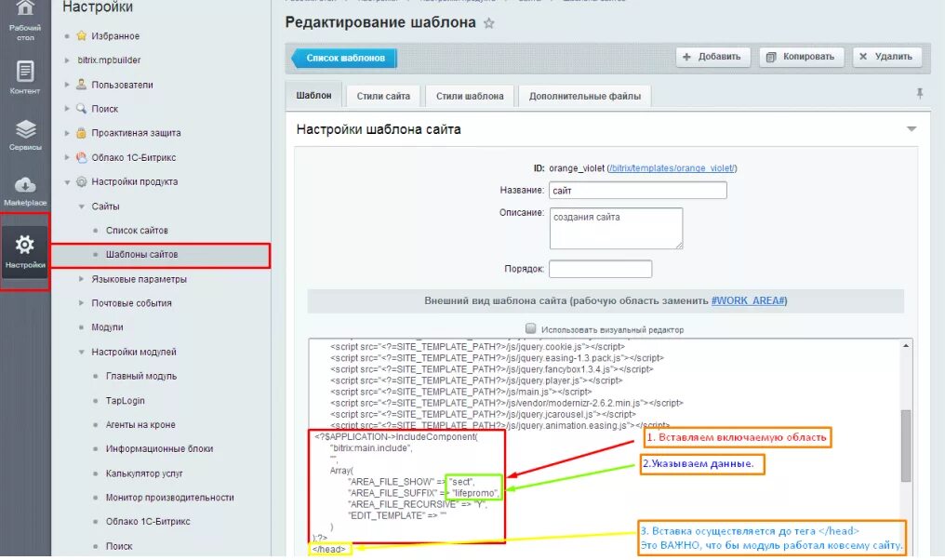Open the Marketplace cloud icon
945x560 pixels.
25,184
